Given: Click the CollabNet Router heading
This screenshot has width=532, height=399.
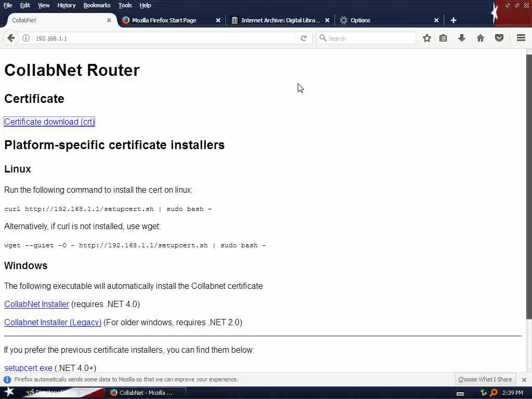Looking at the screenshot, I should tap(72, 70).
